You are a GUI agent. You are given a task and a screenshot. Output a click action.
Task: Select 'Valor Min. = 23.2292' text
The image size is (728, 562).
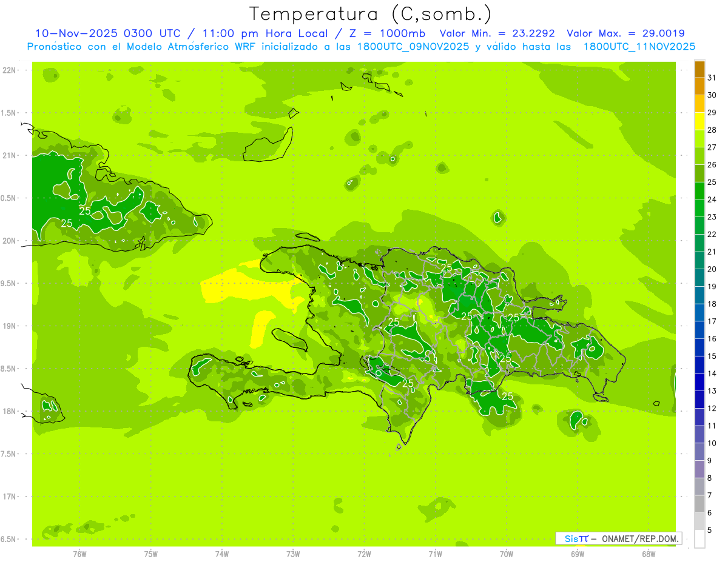point(497,33)
